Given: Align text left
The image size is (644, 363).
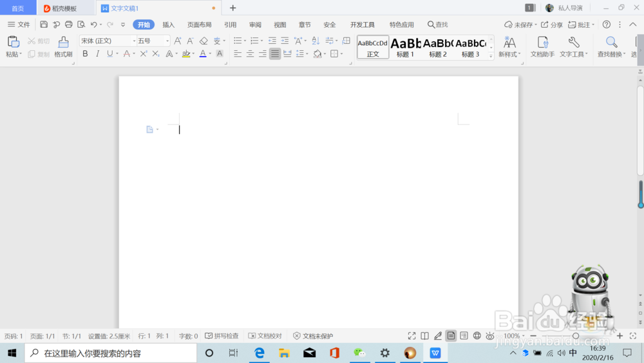Looking at the screenshot, I should pos(238,54).
